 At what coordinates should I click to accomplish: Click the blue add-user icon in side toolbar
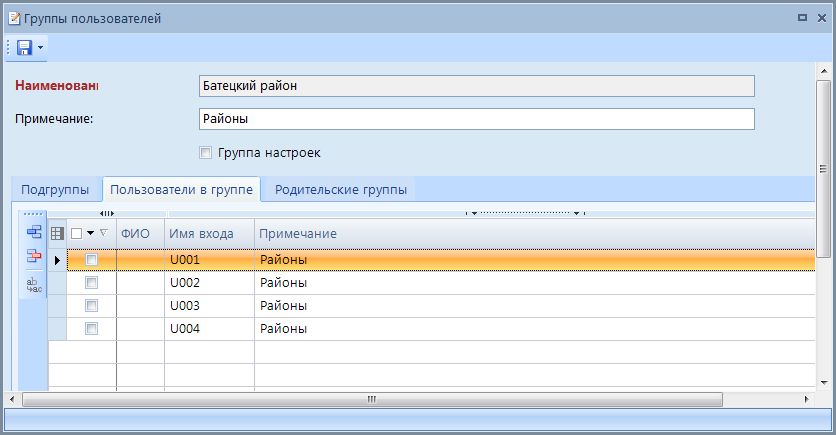(x=33, y=233)
